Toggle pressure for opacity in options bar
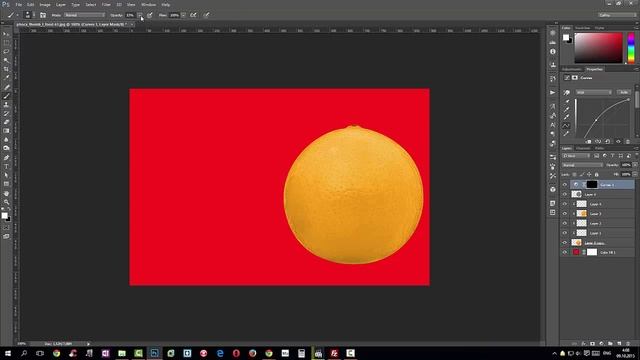Image resolution: width=640 pixels, height=360 pixels. click(150, 15)
